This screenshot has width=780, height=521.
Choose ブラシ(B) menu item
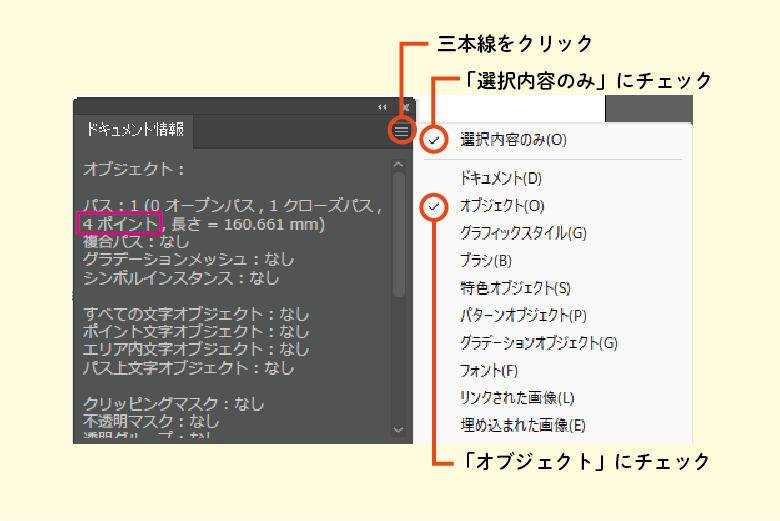pos(486,260)
